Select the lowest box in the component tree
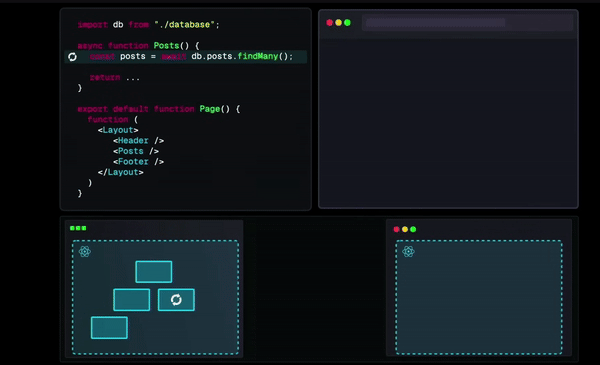 pos(109,328)
